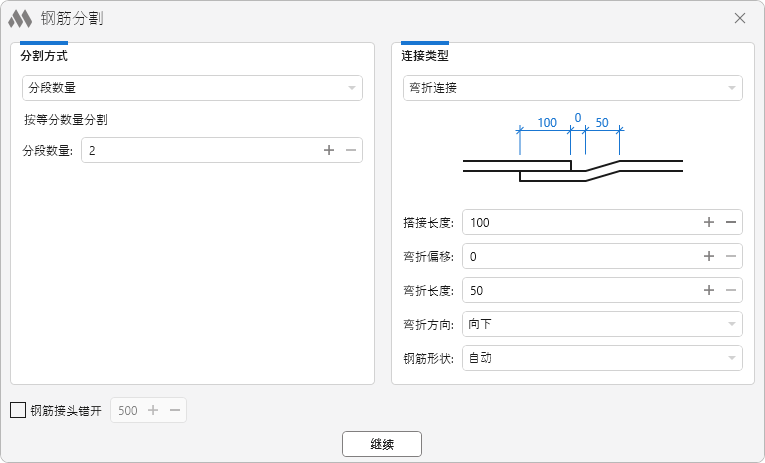Increase 弯折长度 with plus icon
The image size is (765, 463).
coord(709,290)
